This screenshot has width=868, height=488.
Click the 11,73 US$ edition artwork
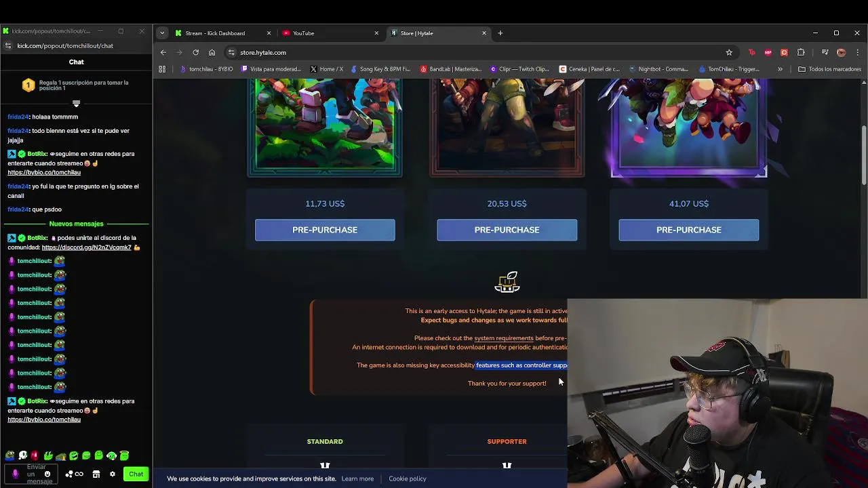325,127
